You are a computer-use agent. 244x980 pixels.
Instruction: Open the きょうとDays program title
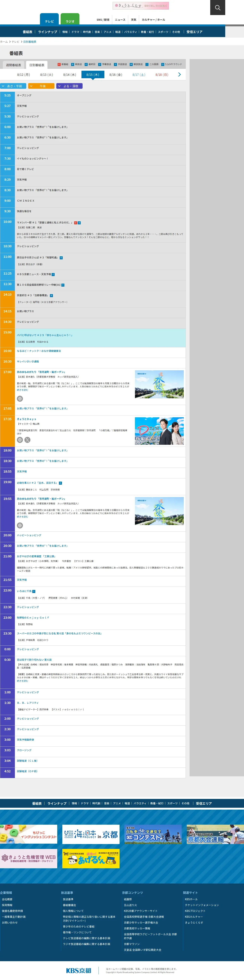27,419
